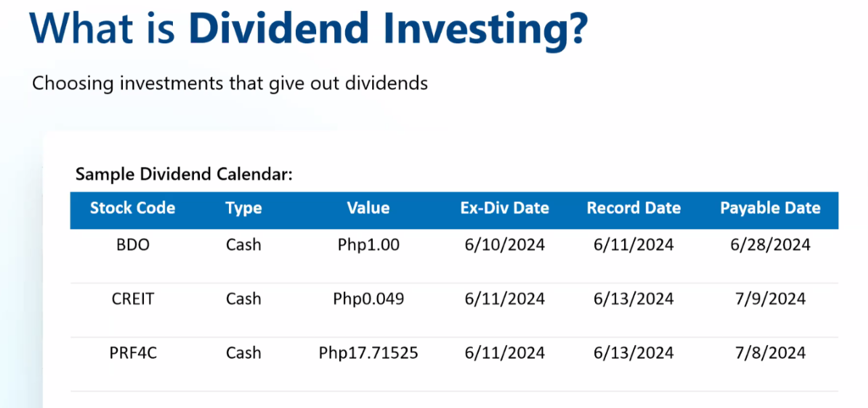Click the CREIT stock code cell

(132, 299)
